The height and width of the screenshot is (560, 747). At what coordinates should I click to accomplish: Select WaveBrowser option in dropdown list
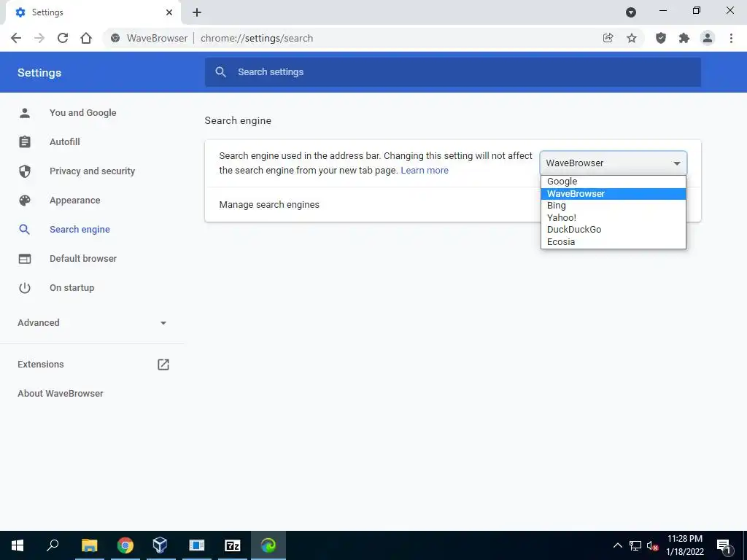tap(613, 194)
